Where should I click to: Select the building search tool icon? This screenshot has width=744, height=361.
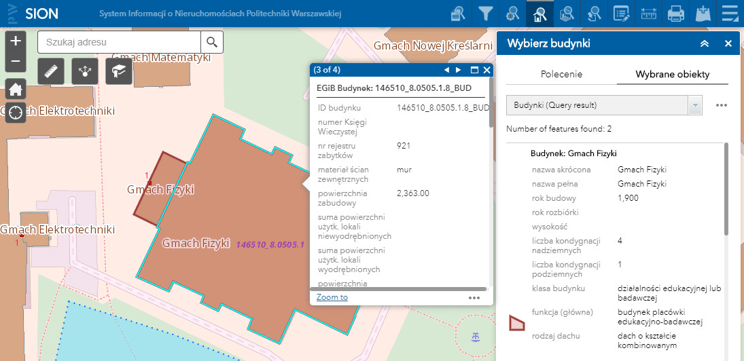tap(539, 13)
